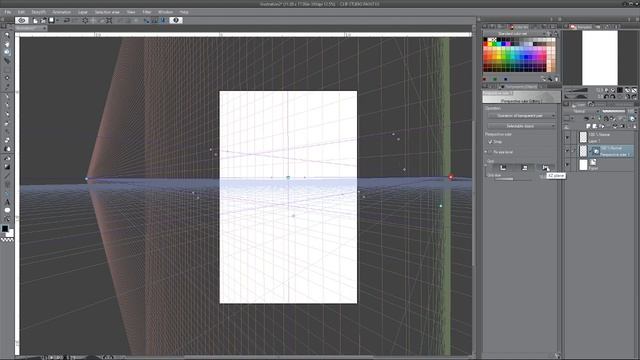This screenshot has width=640, height=360.
Task: Select the Paper layer
Action: click(606, 164)
